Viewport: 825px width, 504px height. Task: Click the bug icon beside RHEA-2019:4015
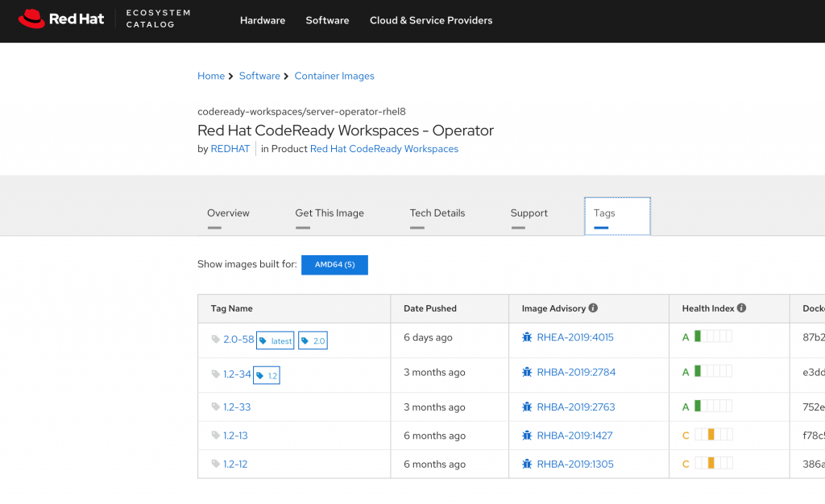pos(527,337)
